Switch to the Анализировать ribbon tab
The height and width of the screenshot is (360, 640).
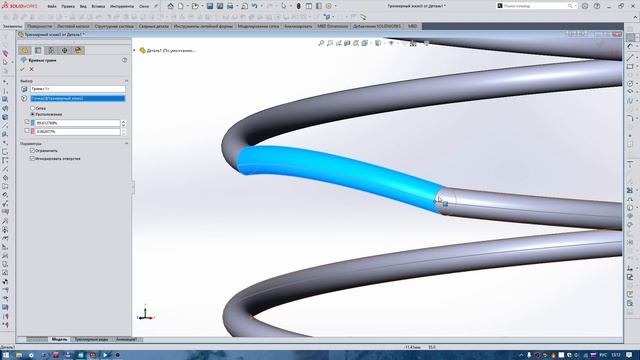(298, 26)
